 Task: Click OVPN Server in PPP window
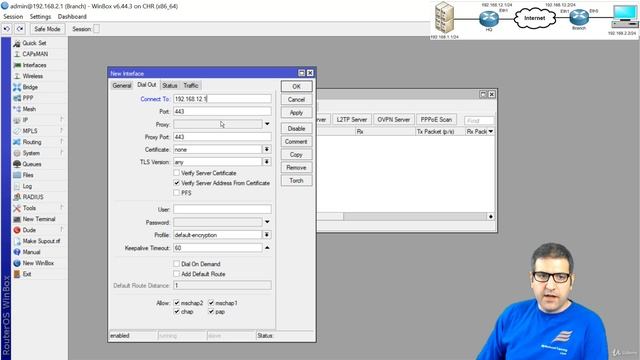[393, 120]
